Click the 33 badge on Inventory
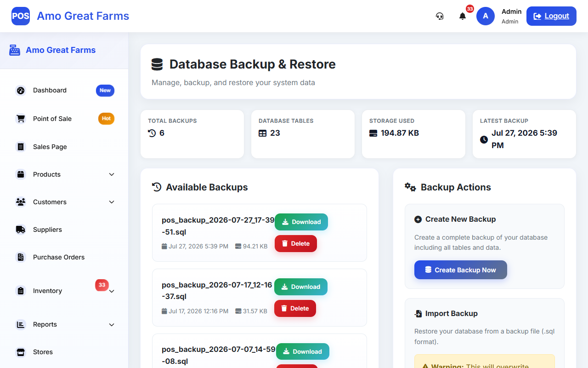This screenshot has height=368, width=588. 102,285
